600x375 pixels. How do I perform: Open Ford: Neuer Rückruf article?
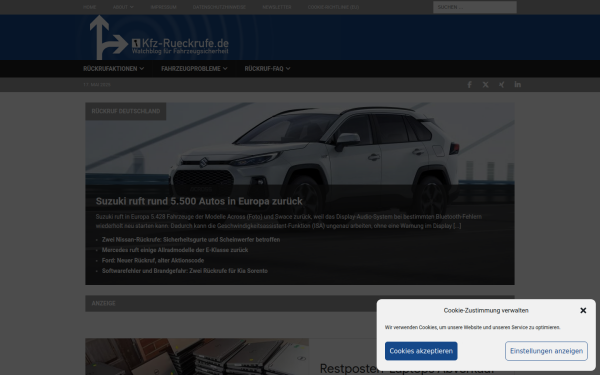click(x=153, y=260)
